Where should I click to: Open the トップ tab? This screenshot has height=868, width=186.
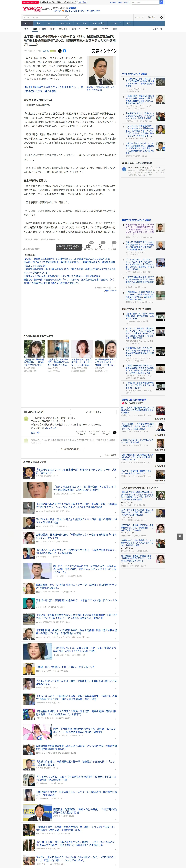coord(27,24)
